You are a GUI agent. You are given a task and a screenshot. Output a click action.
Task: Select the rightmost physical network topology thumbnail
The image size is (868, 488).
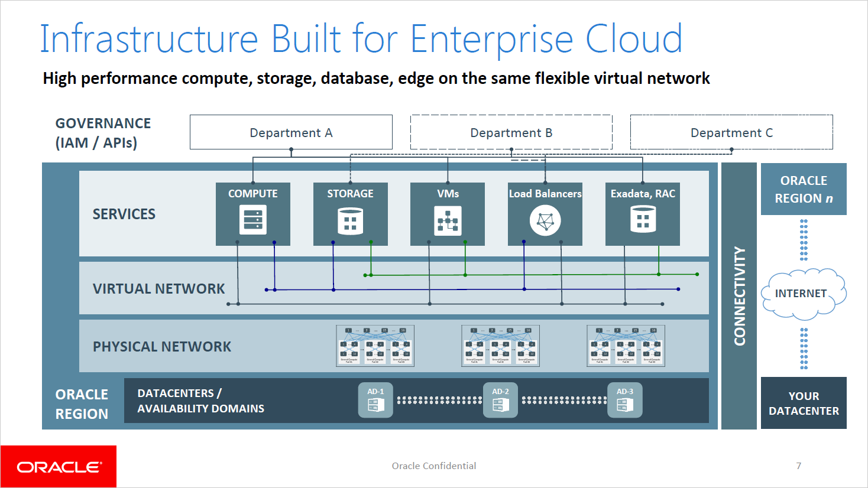626,346
